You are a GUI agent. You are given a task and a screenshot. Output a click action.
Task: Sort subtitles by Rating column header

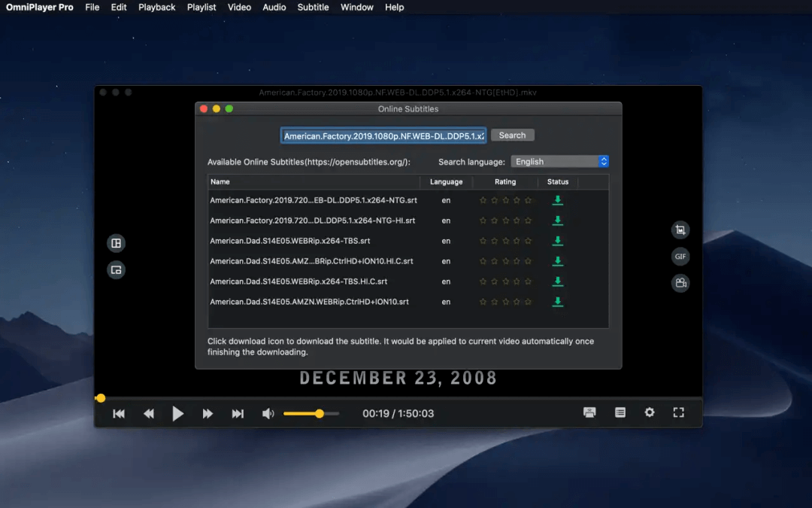point(505,182)
